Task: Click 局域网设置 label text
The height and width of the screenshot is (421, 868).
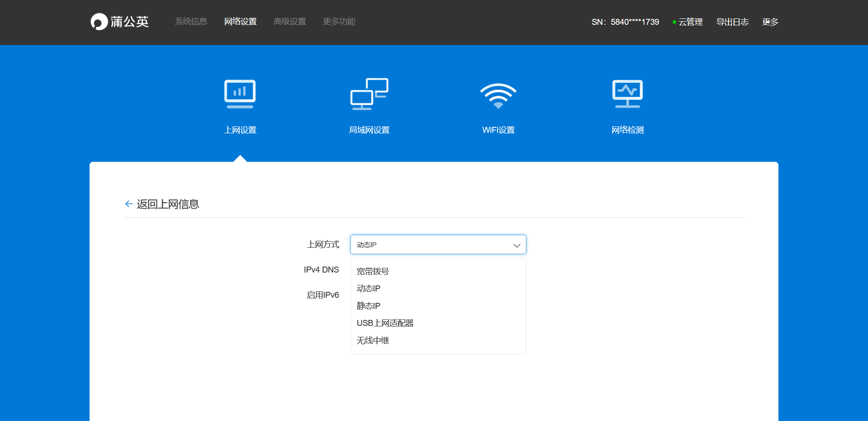Action: [x=369, y=130]
